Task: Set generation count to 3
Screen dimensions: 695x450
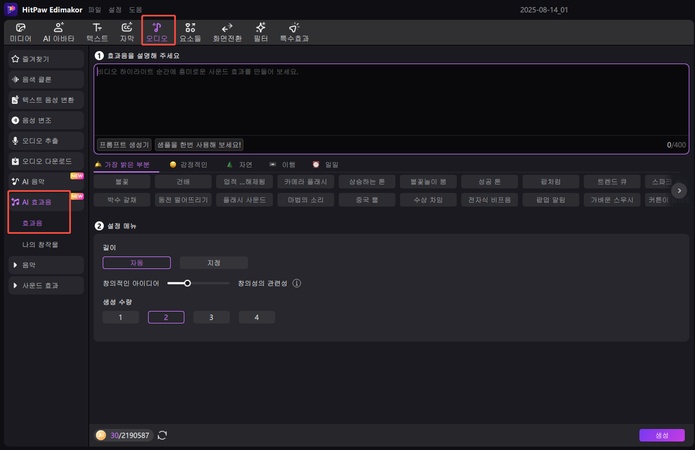Action: point(211,317)
